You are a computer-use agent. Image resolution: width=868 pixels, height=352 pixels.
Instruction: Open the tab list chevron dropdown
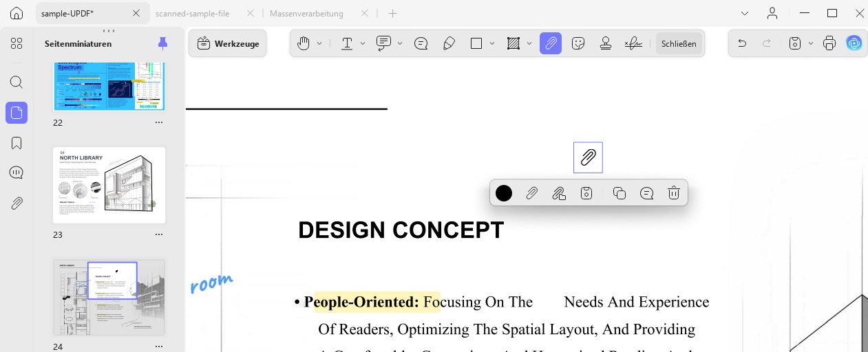[745, 13]
